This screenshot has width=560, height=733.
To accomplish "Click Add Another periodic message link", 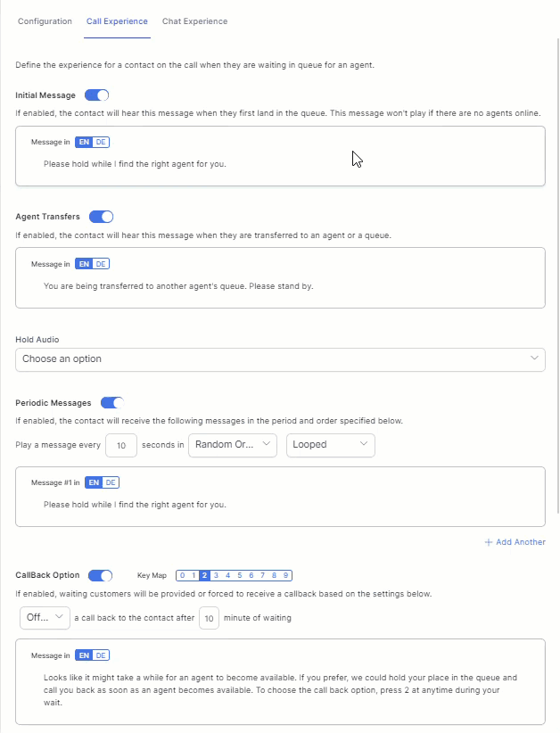I will pyautogui.click(x=515, y=542).
